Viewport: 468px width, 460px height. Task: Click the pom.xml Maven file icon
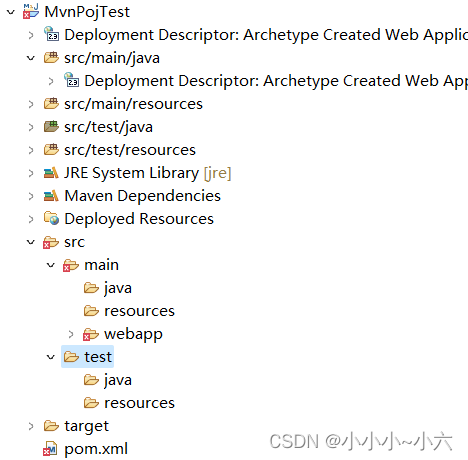pos(50,449)
